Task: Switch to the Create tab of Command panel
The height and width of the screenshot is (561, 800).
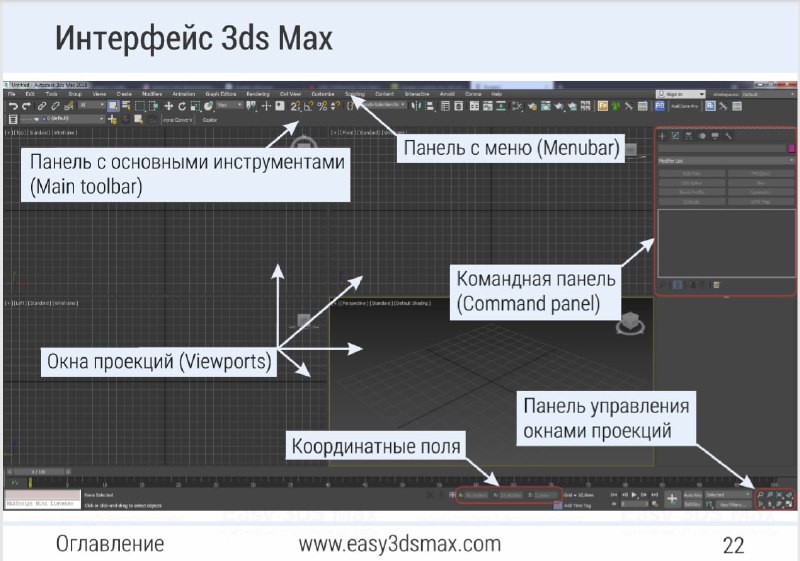Action: tap(662, 136)
